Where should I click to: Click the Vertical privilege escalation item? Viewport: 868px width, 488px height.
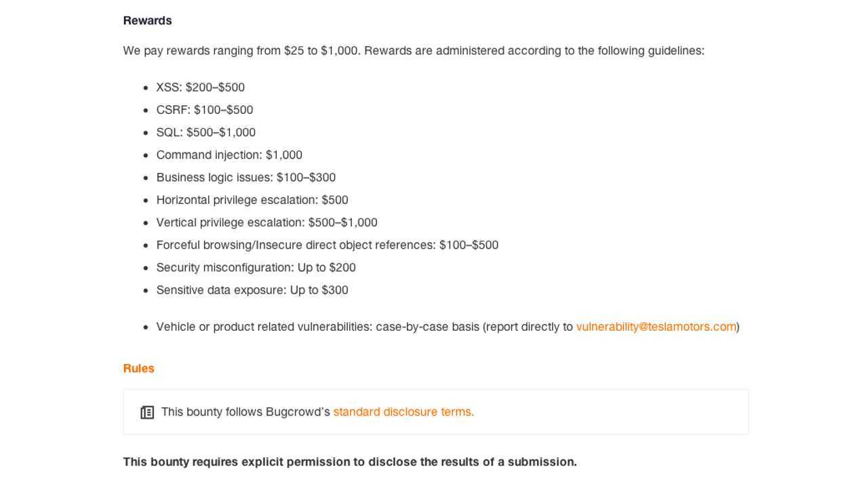(267, 222)
